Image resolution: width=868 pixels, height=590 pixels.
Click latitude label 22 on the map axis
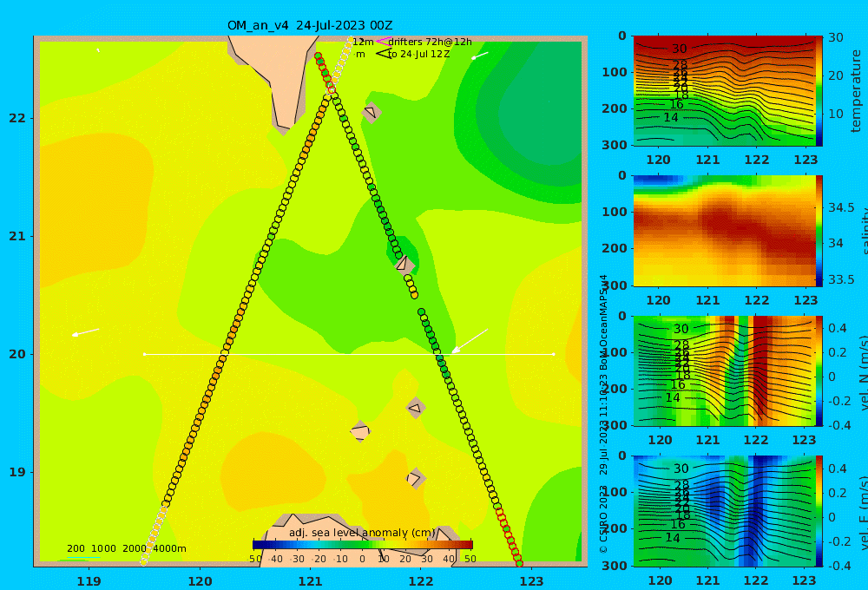point(17,118)
